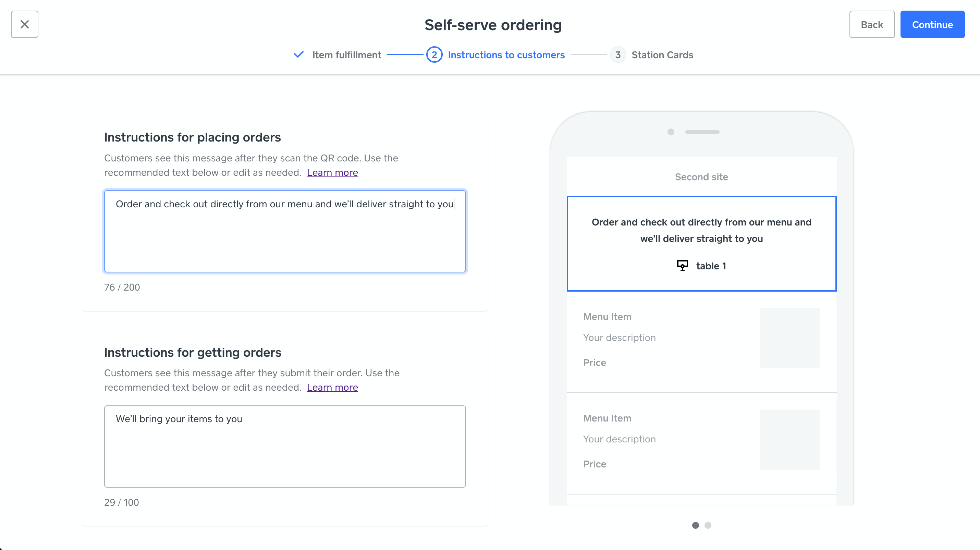Viewport: 980px width, 550px height.
Task: Click the table icon beside table 1
Action: [682, 266]
